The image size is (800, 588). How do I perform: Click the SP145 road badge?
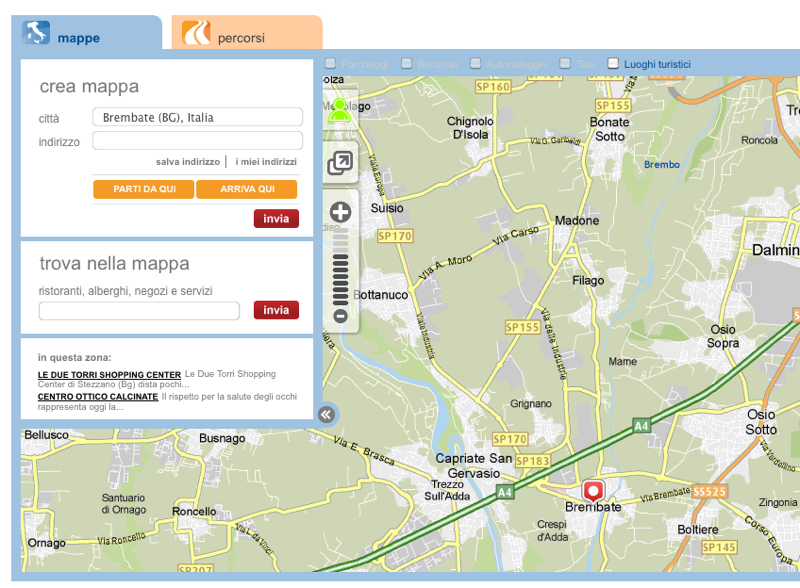719,548
